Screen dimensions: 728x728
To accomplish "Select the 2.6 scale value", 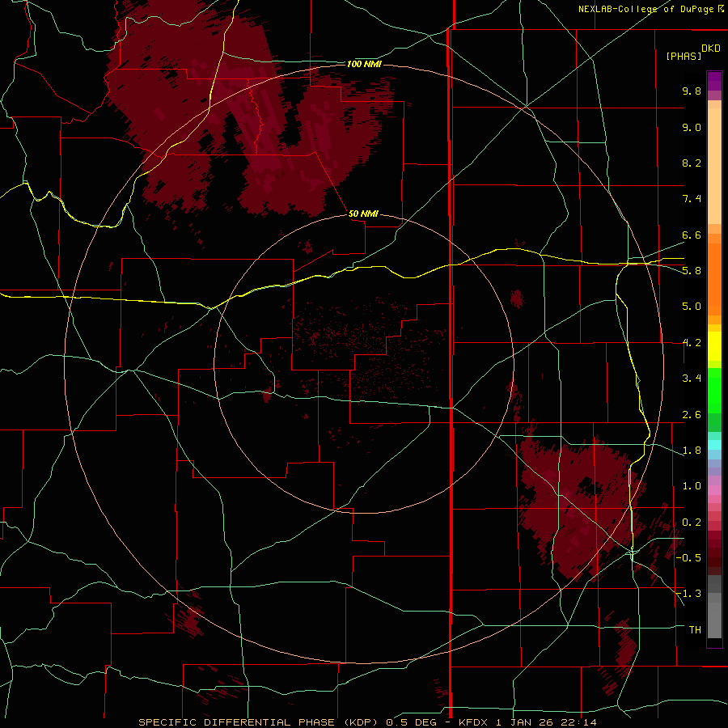I will (x=692, y=414).
